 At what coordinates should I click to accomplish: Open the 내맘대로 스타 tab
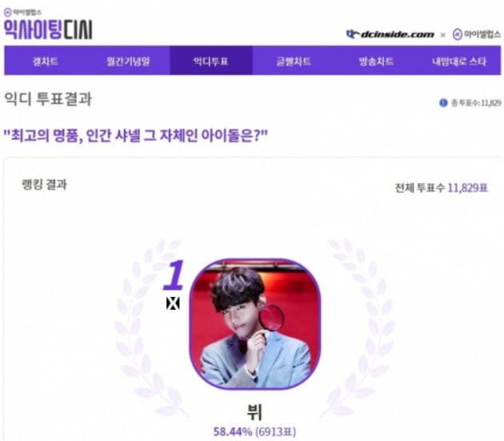coord(459,61)
